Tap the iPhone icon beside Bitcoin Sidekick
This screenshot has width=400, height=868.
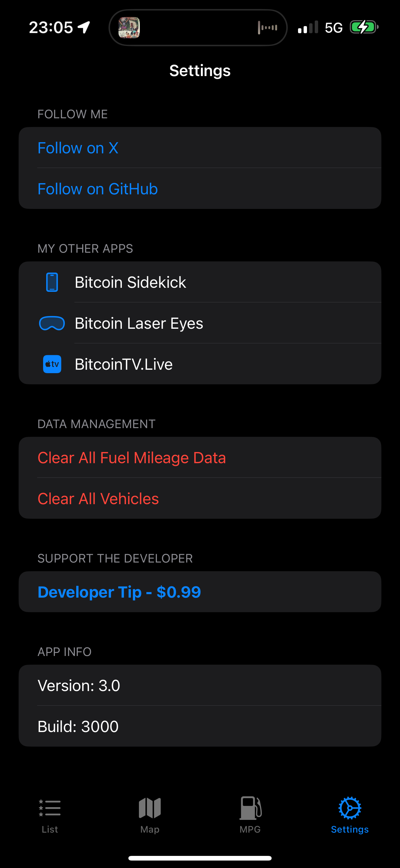coord(52,282)
